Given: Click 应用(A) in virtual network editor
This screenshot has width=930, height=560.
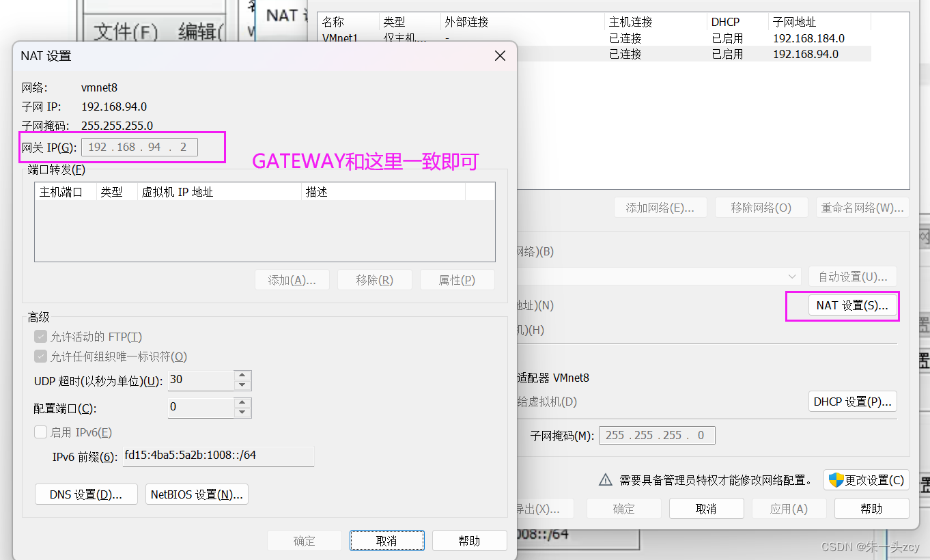Looking at the screenshot, I should pyautogui.click(x=789, y=509).
